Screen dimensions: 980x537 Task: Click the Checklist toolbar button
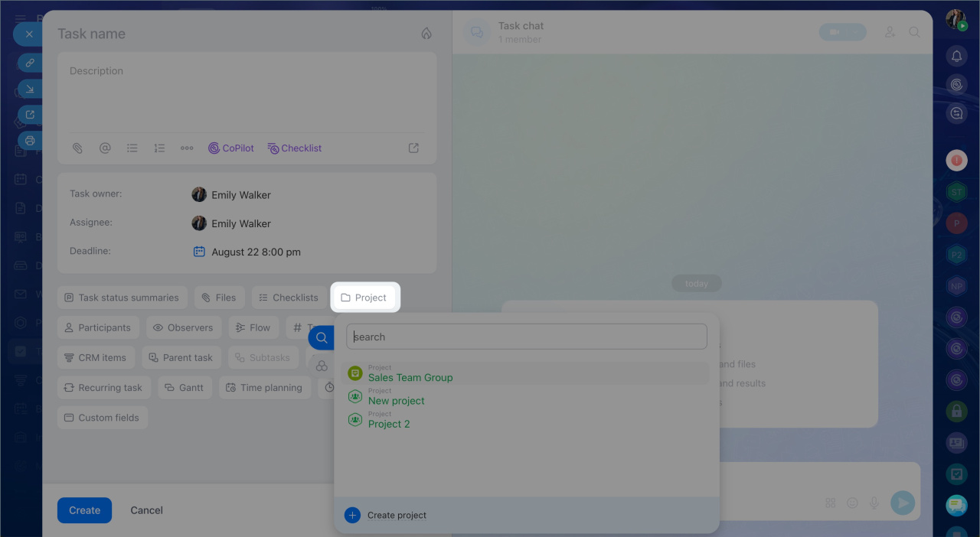pos(295,148)
